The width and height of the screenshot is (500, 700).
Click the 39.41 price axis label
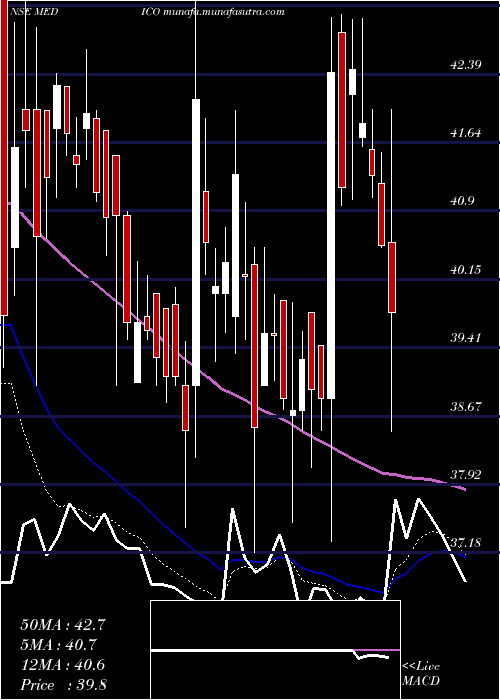pos(466,338)
